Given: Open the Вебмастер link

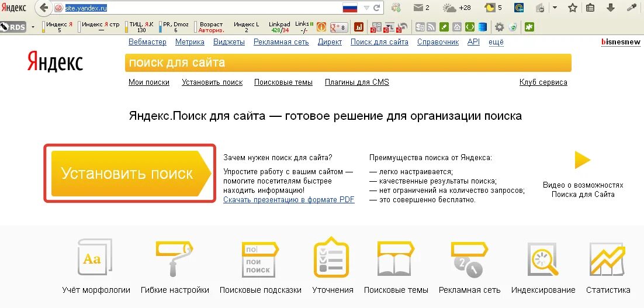Looking at the screenshot, I should click(x=147, y=42).
